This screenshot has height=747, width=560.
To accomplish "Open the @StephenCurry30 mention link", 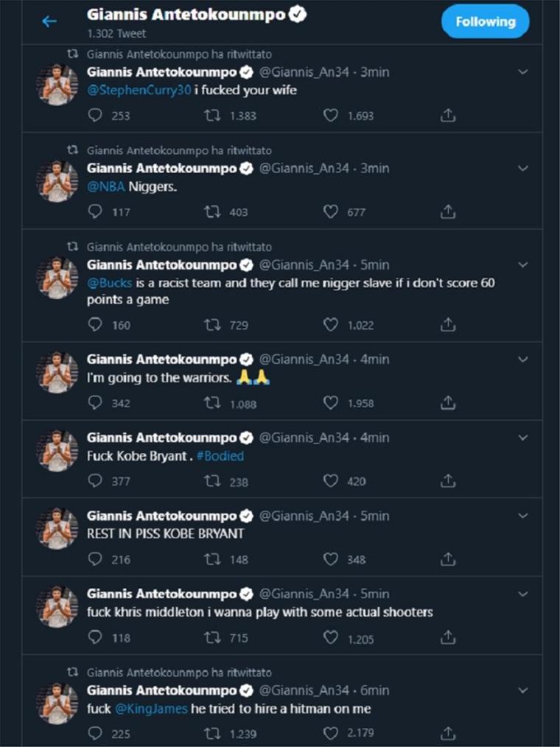I will tap(139, 90).
